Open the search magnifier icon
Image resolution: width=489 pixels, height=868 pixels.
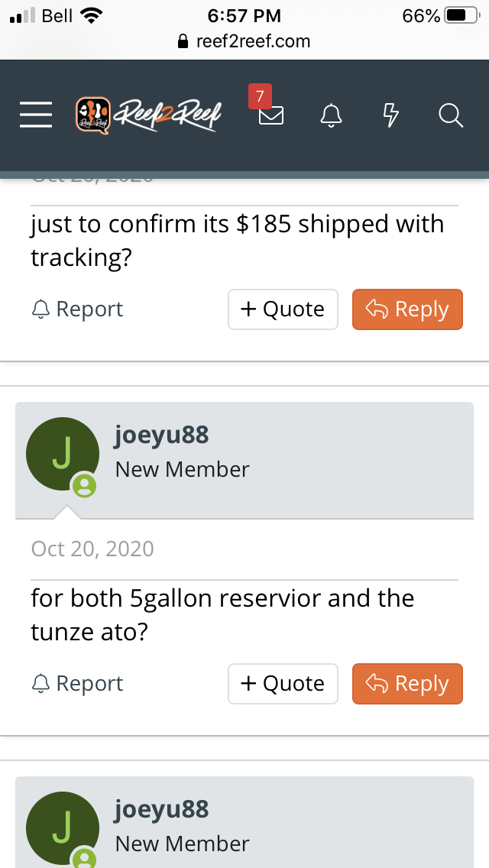pos(451,116)
